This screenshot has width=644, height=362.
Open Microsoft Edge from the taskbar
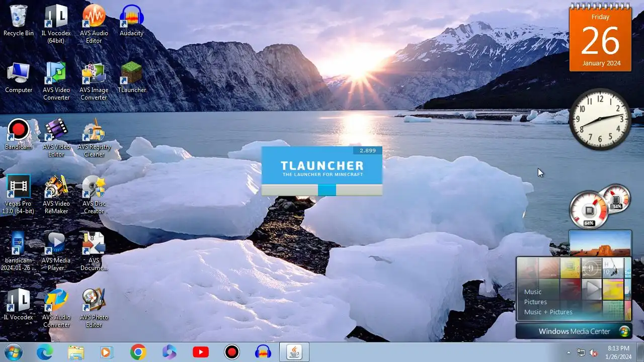(x=45, y=352)
